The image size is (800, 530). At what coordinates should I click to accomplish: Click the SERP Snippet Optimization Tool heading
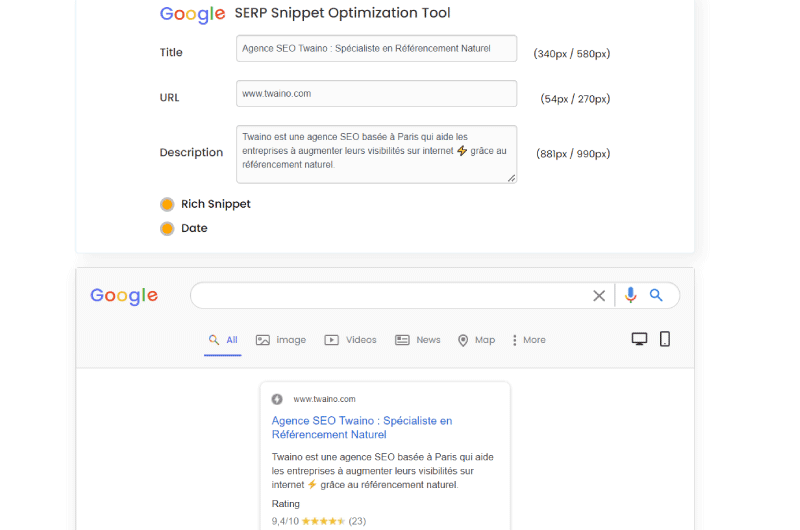pos(342,13)
